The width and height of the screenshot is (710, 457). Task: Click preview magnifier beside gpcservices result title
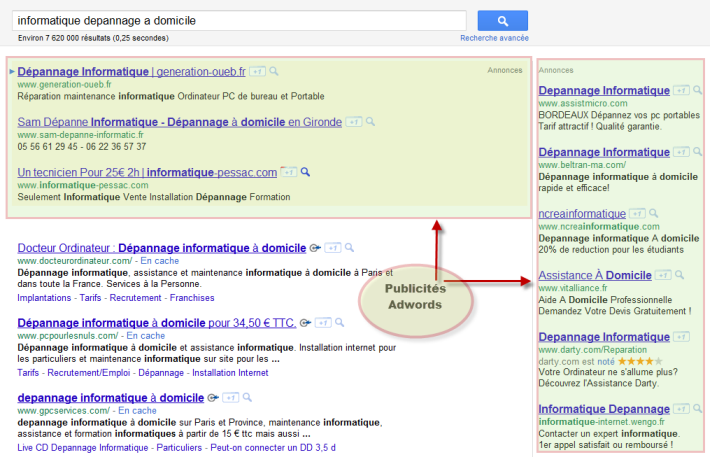point(247,397)
